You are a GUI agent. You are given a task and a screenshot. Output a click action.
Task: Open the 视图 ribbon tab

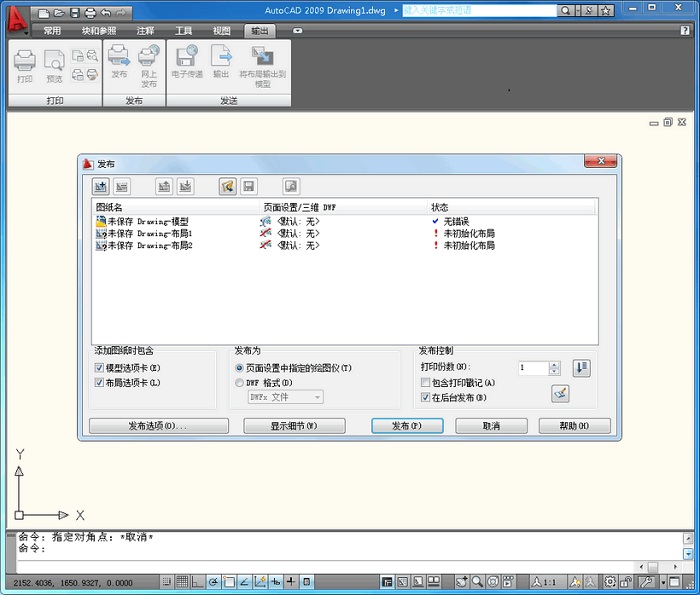(221, 31)
